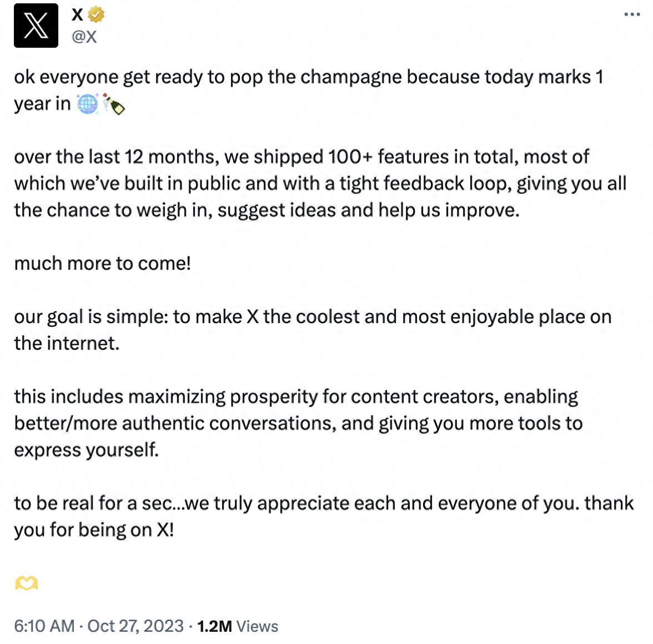Click the Views label

pyautogui.click(x=257, y=626)
